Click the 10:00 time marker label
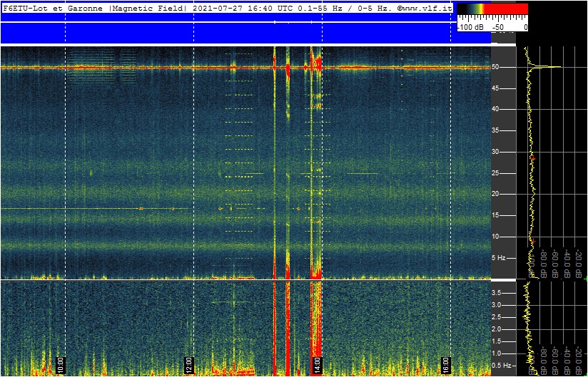588x377 pixels. pos(61,363)
